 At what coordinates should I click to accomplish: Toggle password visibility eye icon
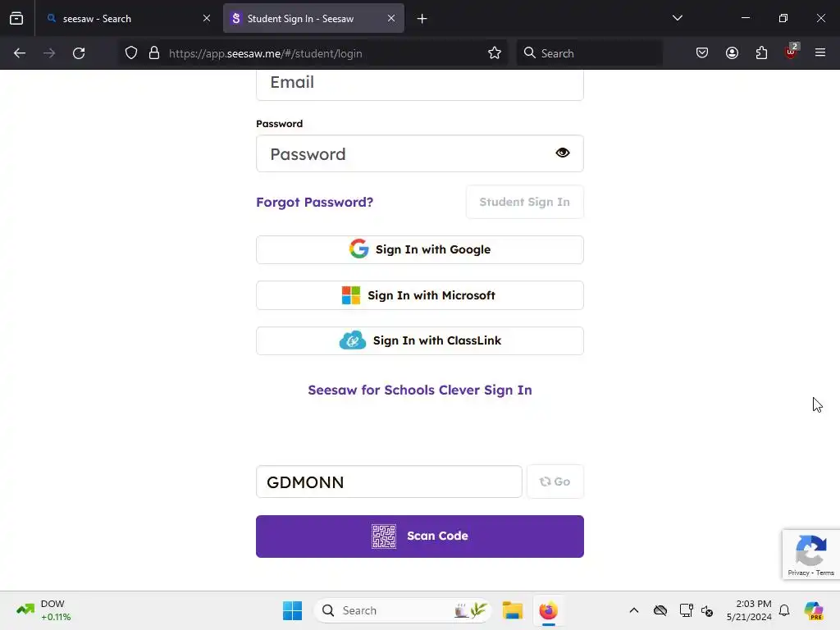[x=563, y=153]
